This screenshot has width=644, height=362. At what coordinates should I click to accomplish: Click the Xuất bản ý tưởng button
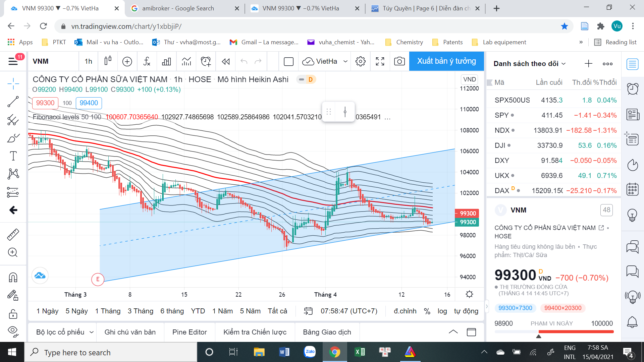pos(446,61)
